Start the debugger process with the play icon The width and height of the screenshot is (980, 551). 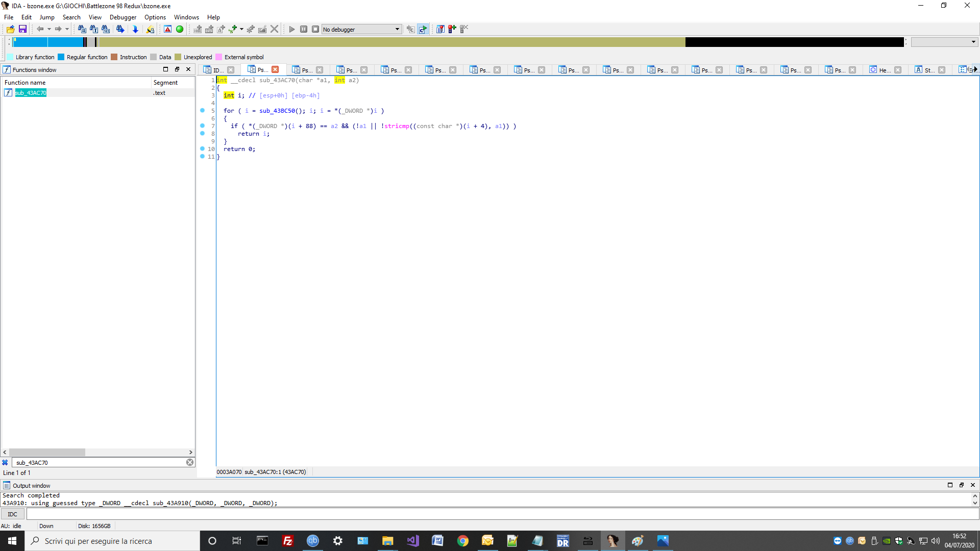292,29
